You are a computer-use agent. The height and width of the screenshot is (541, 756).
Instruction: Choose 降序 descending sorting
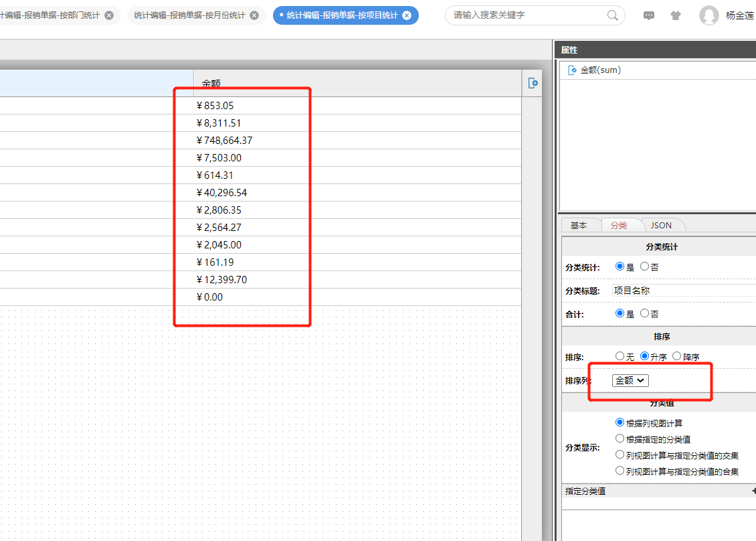[x=676, y=356]
